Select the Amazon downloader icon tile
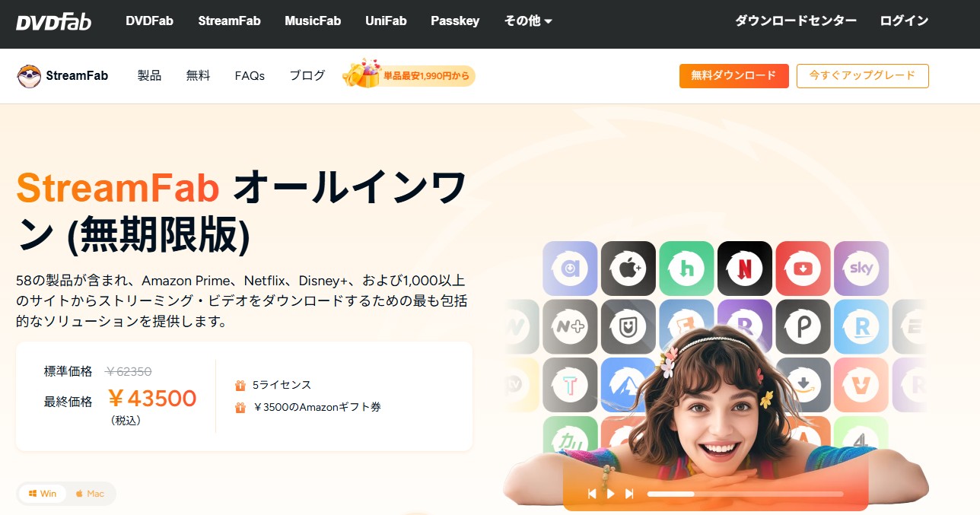This screenshot has height=515, width=980. 803,384
